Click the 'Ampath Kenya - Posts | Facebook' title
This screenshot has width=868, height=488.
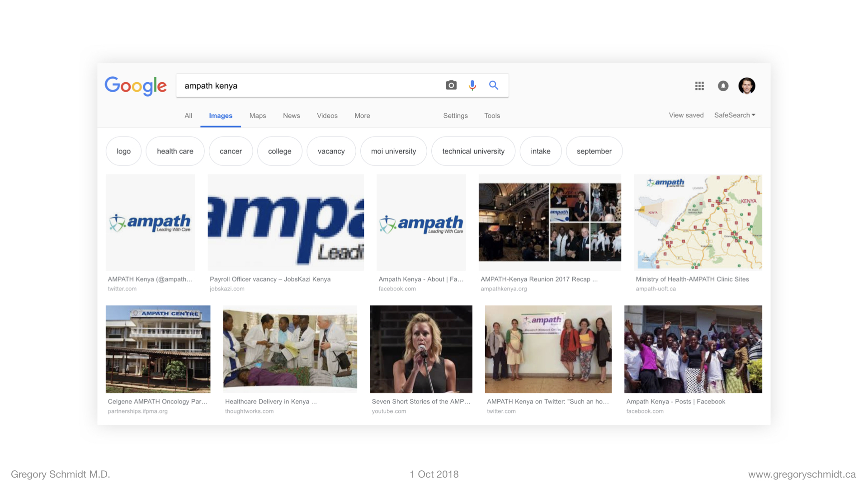tap(675, 401)
